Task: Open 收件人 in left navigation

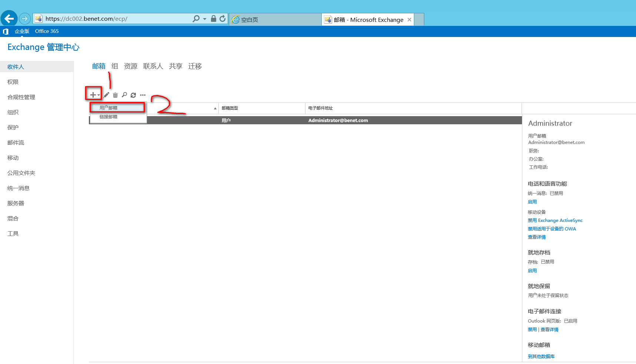Action: pyautogui.click(x=37, y=67)
